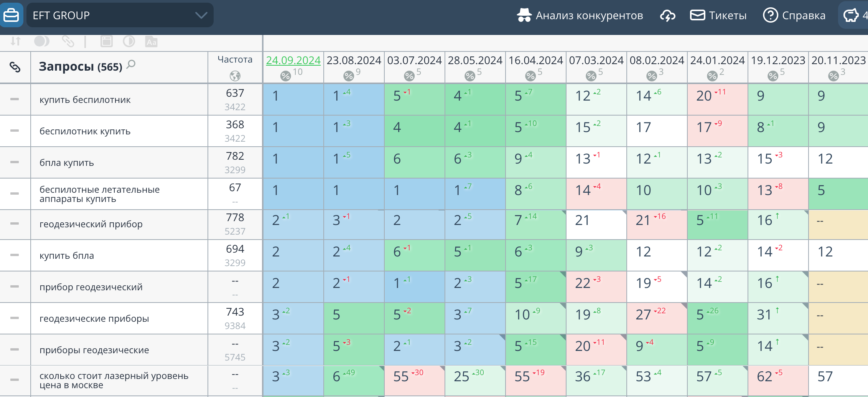Viewport: 868px width, 397px height.
Task: Open the 24.09.2024 date link
Action: click(x=293, y=60)
